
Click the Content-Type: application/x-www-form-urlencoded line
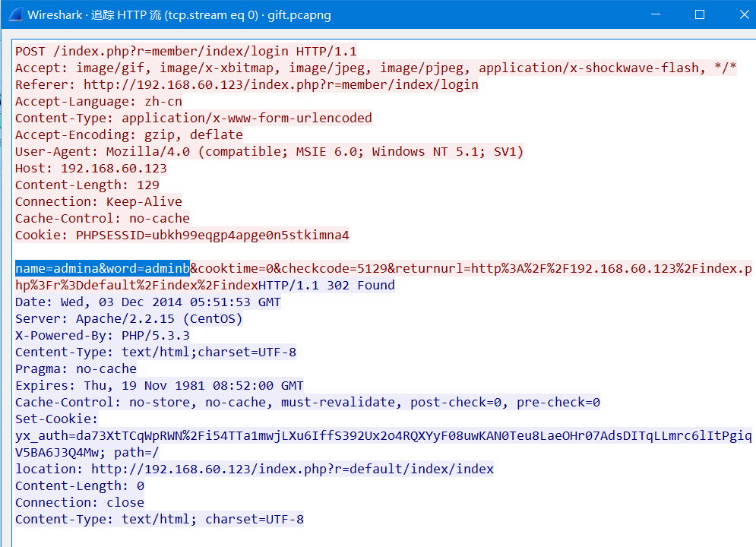193,118
